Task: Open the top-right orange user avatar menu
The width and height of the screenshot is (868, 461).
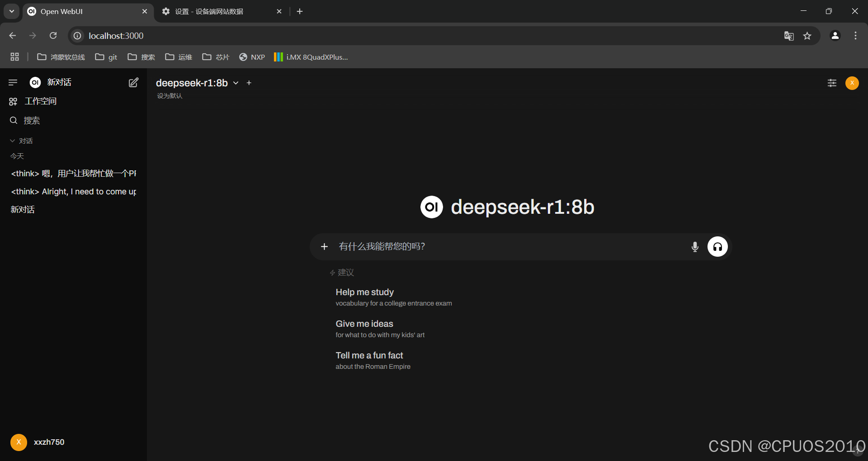Action: pyautogui.click(x=852, y=83)
